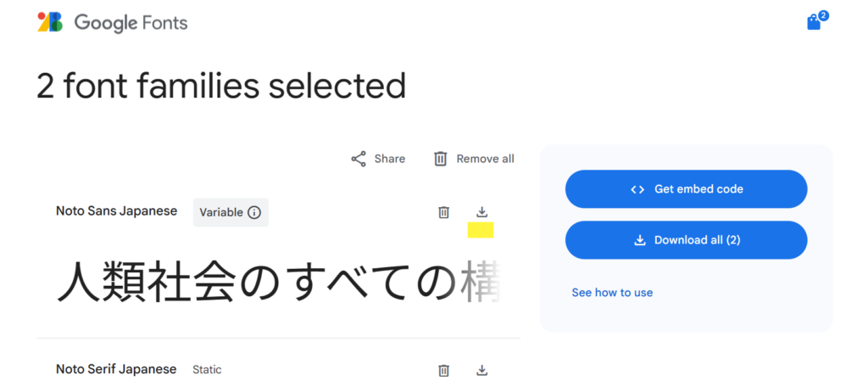Click the yellow highlight below download icon

pos(481,230)
